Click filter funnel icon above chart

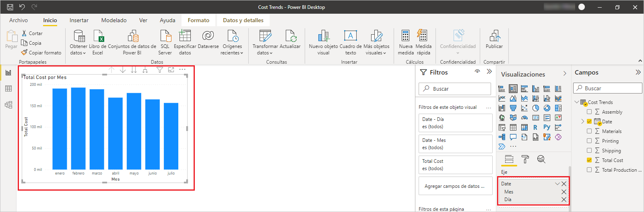[x=160, y=70]
